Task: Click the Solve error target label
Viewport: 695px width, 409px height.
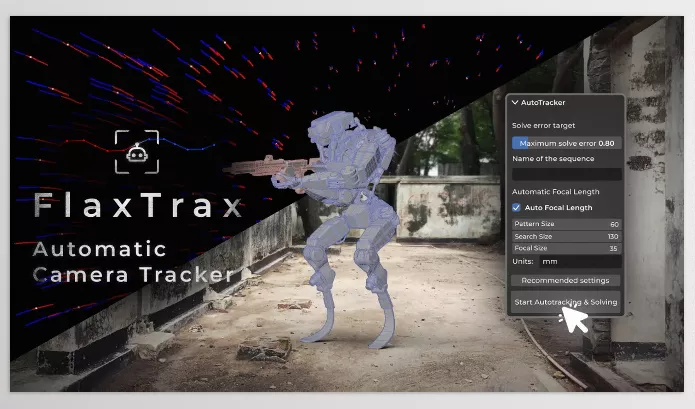Action: click(x=543, y=125)
